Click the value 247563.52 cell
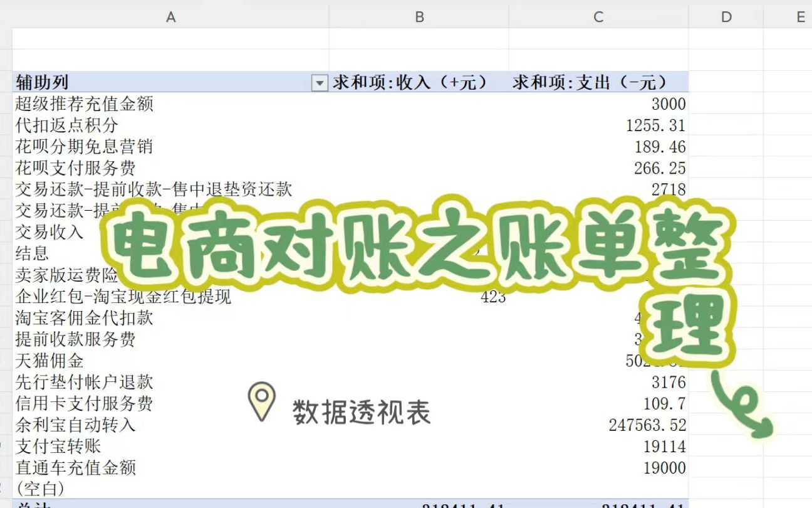812x508 pixels. tap(648, 425)
